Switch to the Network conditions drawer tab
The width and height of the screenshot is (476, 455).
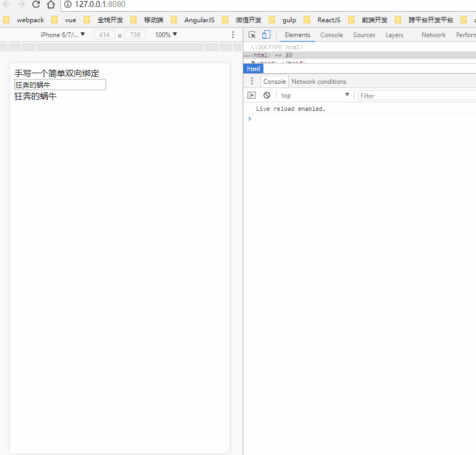click(319, 81)
